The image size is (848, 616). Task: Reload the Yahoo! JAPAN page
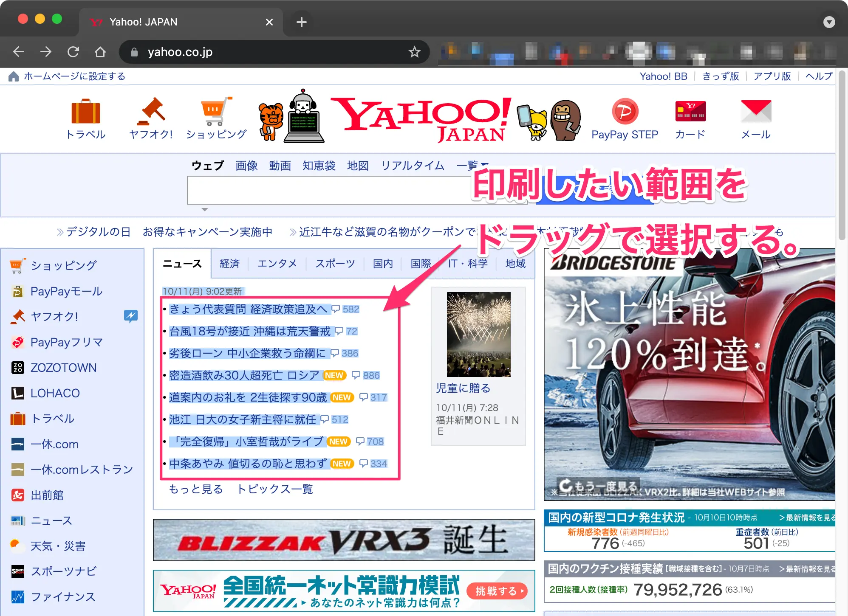(73, 52)
